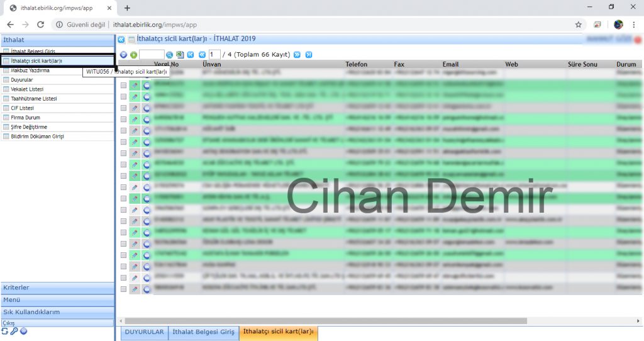Open Makbuz Yazdırma in sidebar
644x341 pixels.
pyautogui.click(x=57, y=70)
